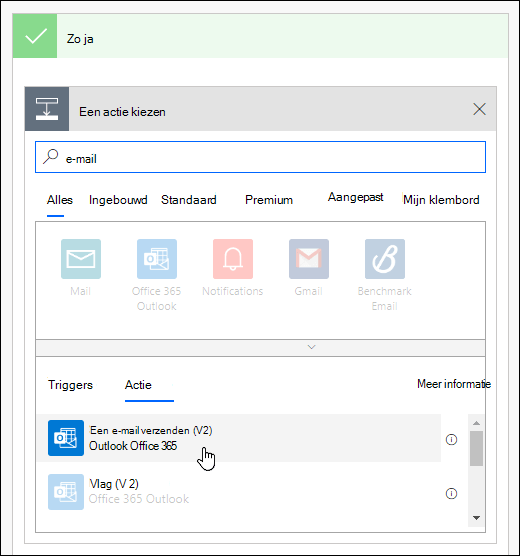Click the scroll down arrow in actions list

tap(476, 518)
